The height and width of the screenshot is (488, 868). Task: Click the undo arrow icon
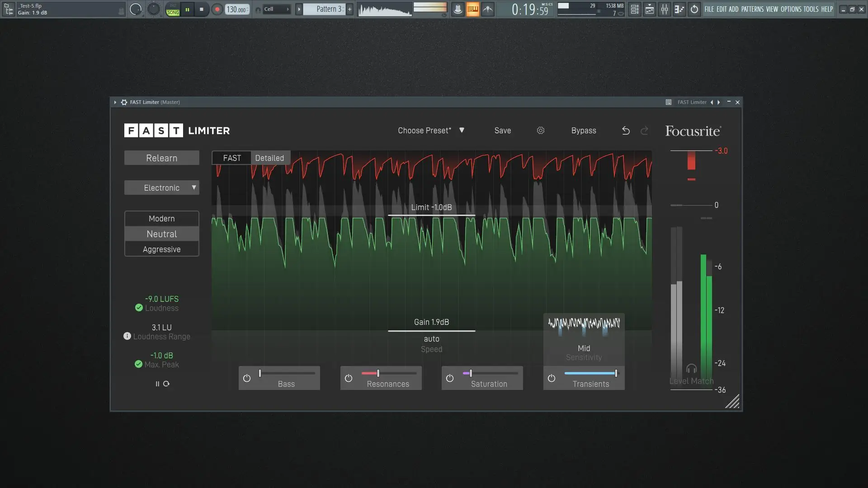coord(626,131)
